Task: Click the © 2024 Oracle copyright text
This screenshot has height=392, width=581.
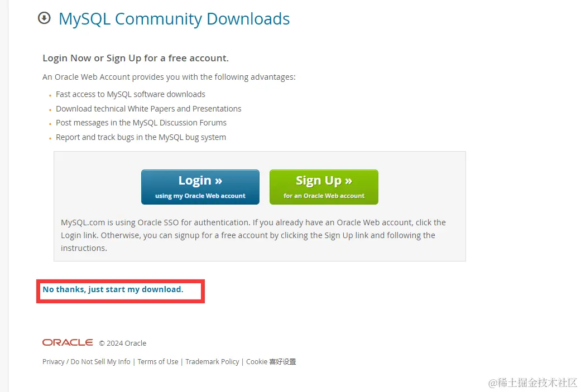Action: point(123,343)
